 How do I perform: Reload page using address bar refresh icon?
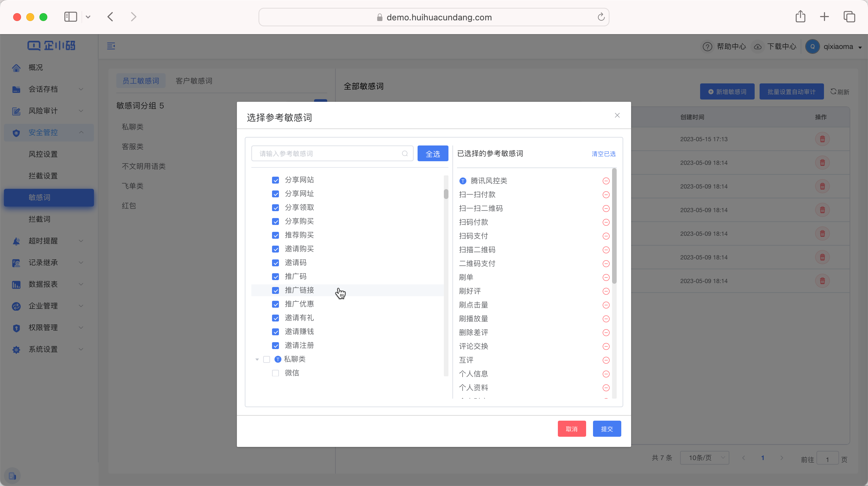601,17
